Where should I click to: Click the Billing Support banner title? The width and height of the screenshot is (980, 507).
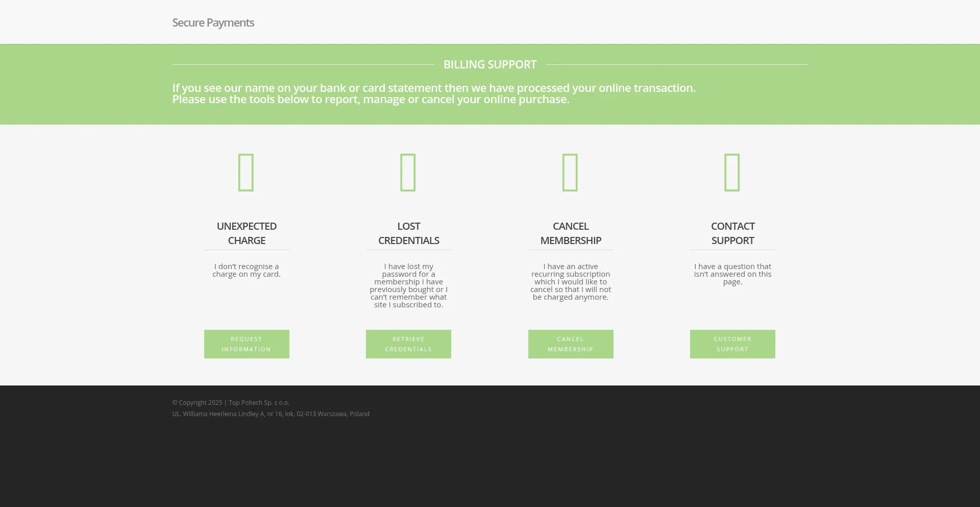pyautogui.click(x=490, y=65)
